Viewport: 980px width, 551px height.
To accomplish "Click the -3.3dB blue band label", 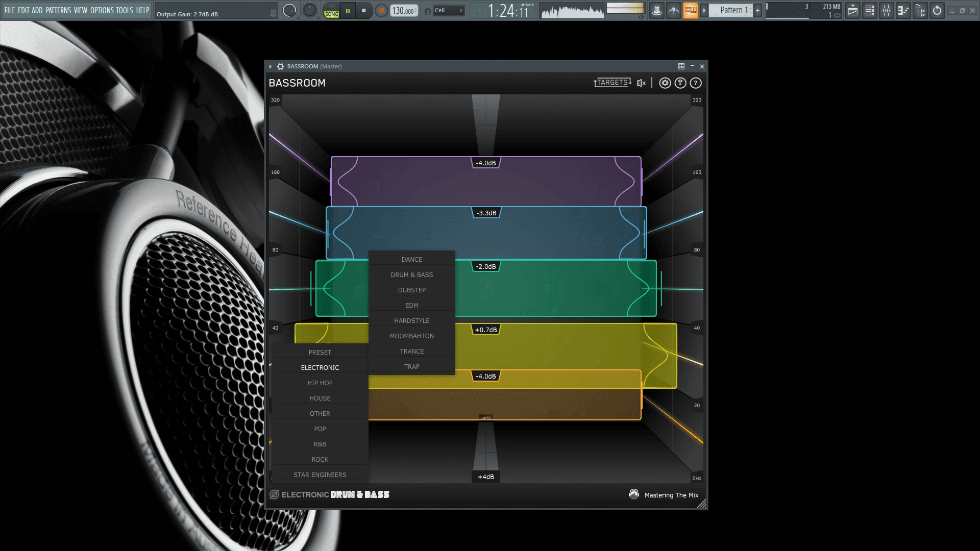I will coord(486,213).
